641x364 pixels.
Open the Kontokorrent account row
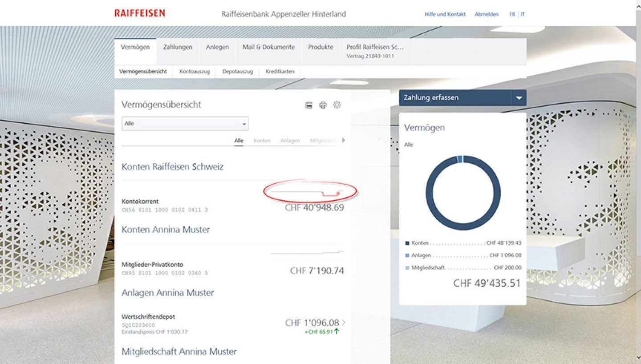tap(140, 202)
